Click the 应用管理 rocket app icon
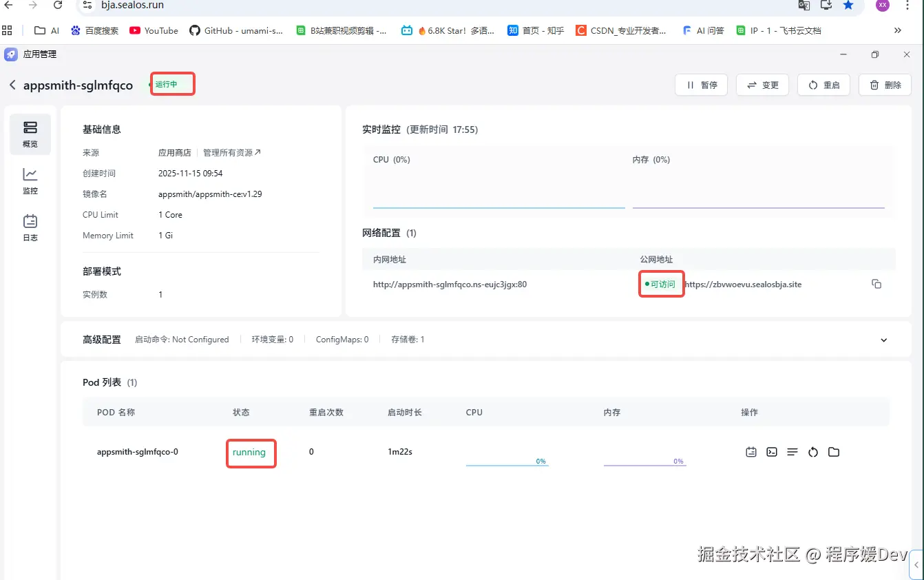Screen dimensions: 924x580 [11, 54]
